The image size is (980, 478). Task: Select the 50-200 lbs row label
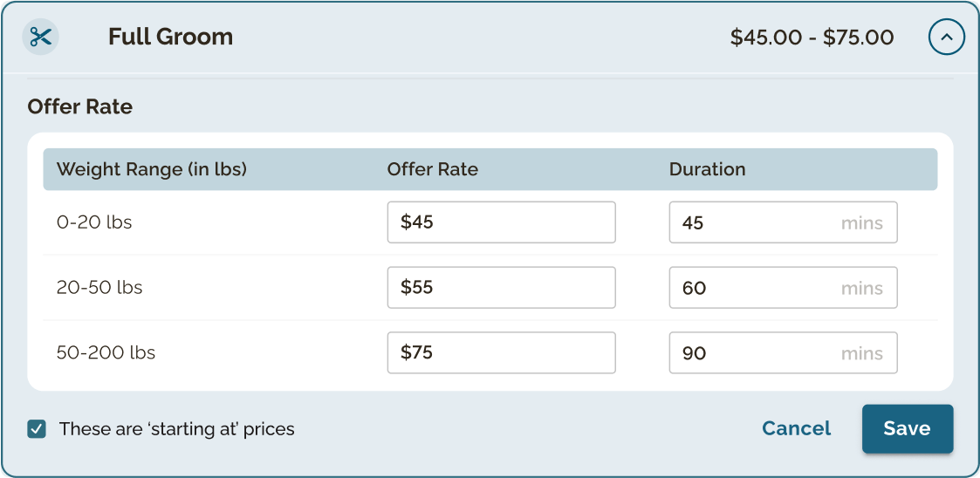click(106, 353)
